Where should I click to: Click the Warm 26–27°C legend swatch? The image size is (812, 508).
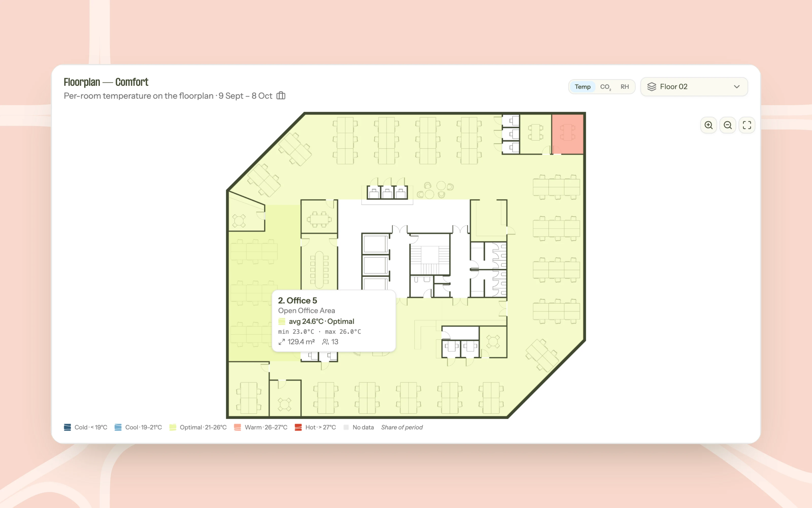click(x=238, y=427)
